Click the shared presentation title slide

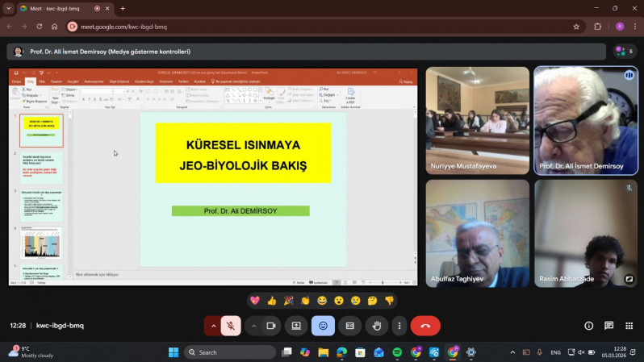(243, 189)
